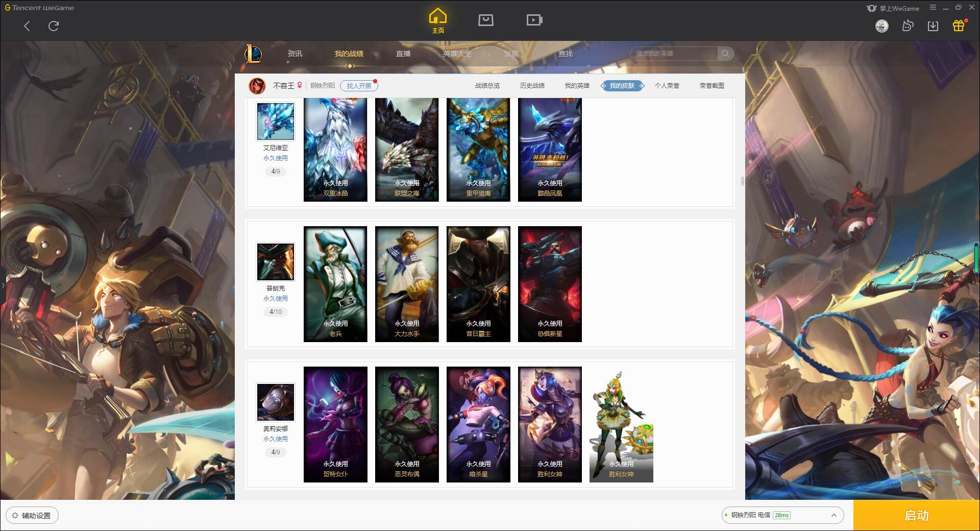This screenshot has height=531, width=980.
Task: Open the 暗杀星 skin card
Action: pyautogui.click(x=478, y=425)
